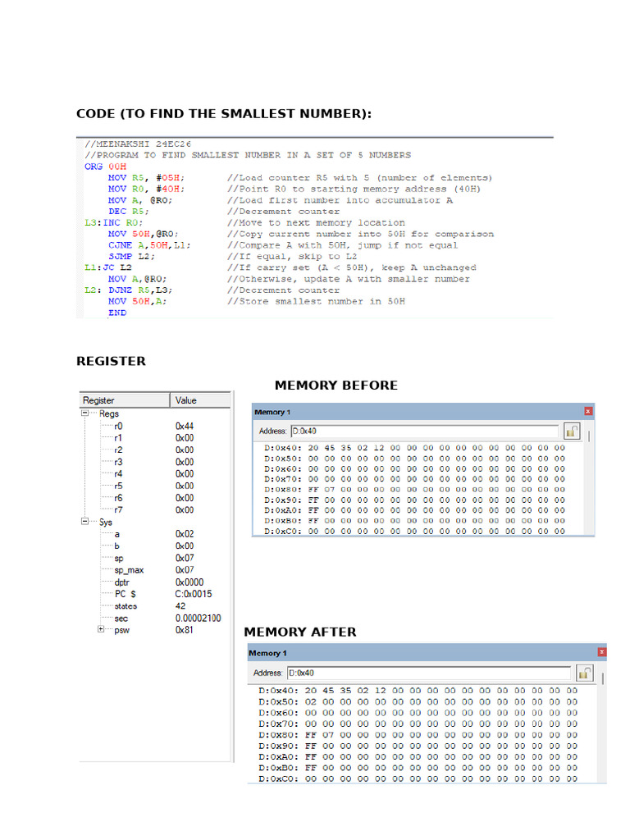Select the r6 register row
The width and height of the screenshot is (630, 840).
[155, 498]
